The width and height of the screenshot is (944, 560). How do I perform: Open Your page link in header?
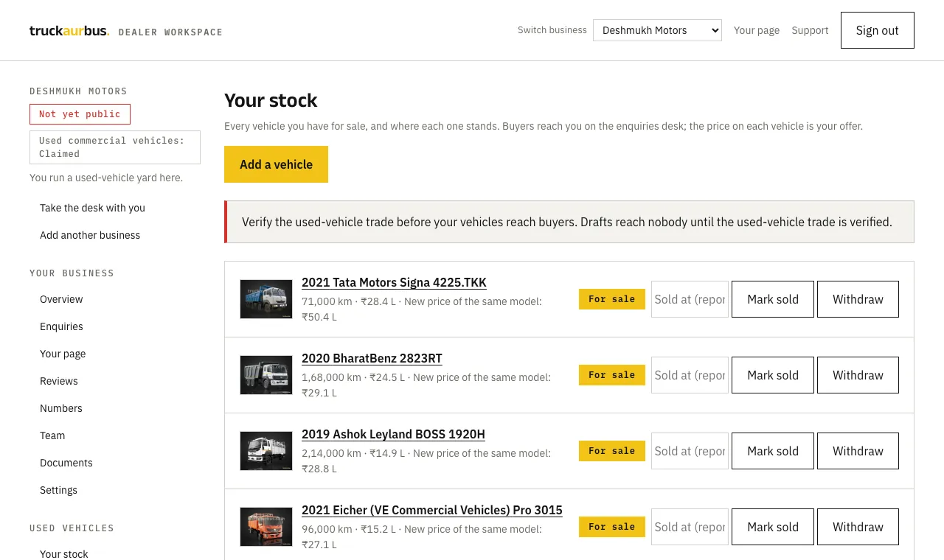click(x=757, y=30)
